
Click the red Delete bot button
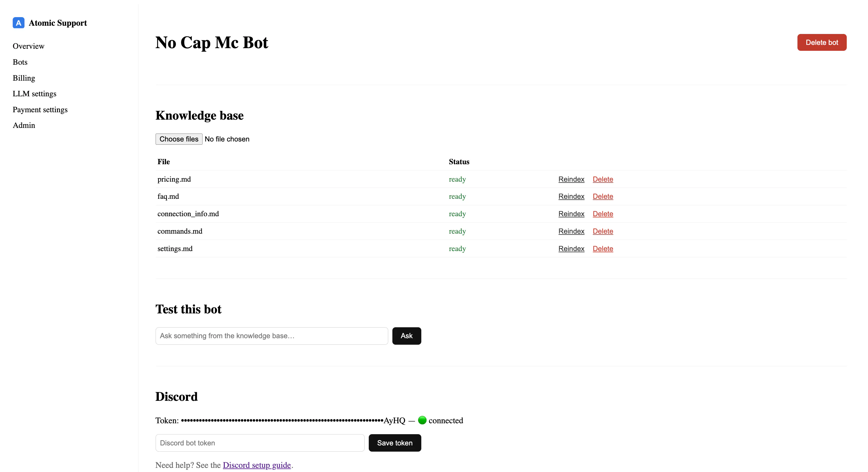click(x=822, y=43)
